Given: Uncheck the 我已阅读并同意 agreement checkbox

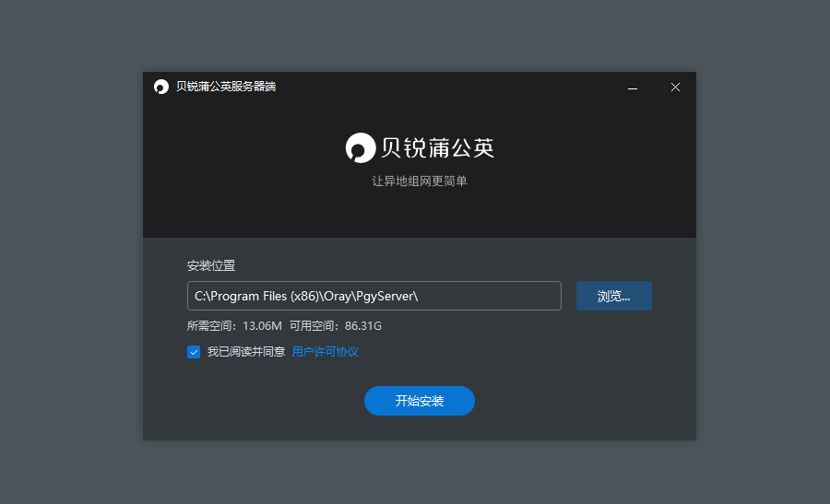Looking at the screenshot, I should click(194, 352).
